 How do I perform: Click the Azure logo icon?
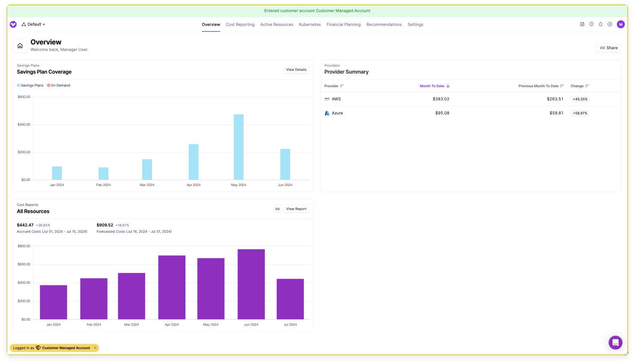(x=327, y=113)
